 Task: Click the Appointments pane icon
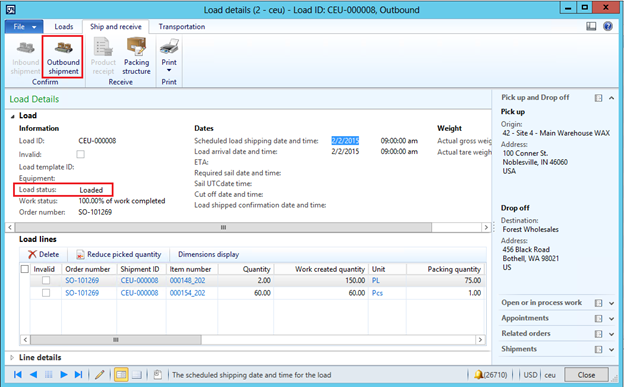pos(598,319)
